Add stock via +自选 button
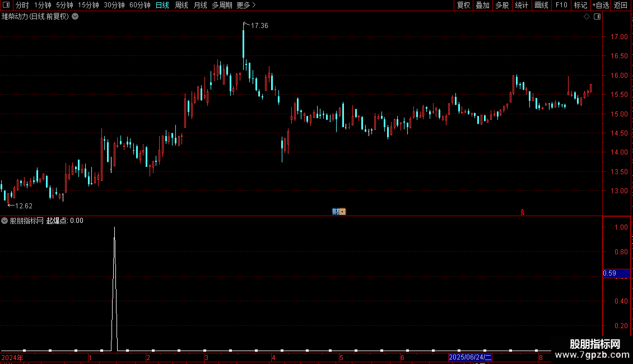 tap(601, 5)
